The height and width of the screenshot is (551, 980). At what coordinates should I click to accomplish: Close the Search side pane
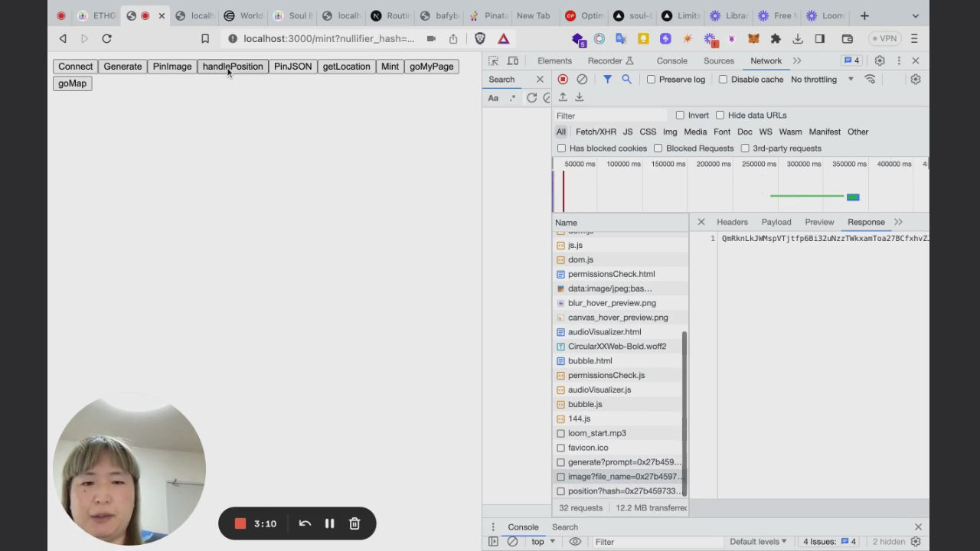pos(540,79)
